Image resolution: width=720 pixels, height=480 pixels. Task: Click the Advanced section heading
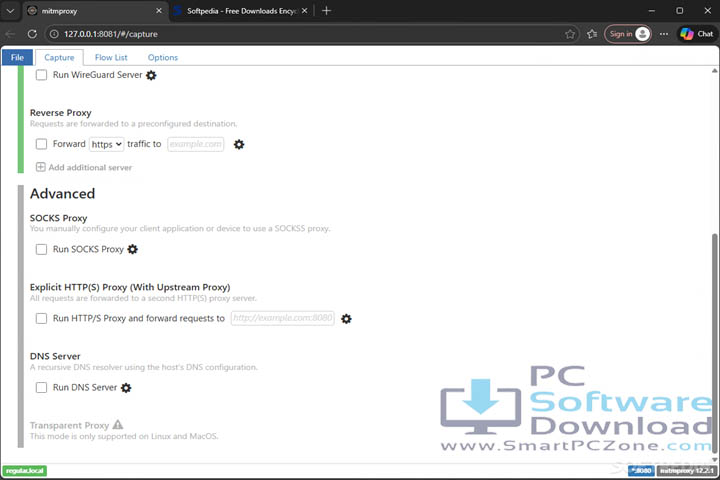pos(62,194)
